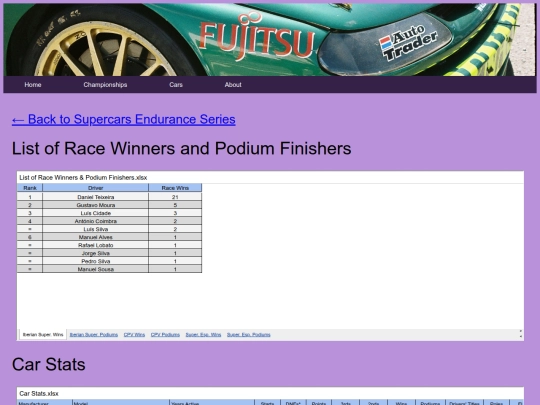Screen dimensions: 540x405
Task: Click Gustavo Moura's race wins value 5
Action: tap(175, 205)
